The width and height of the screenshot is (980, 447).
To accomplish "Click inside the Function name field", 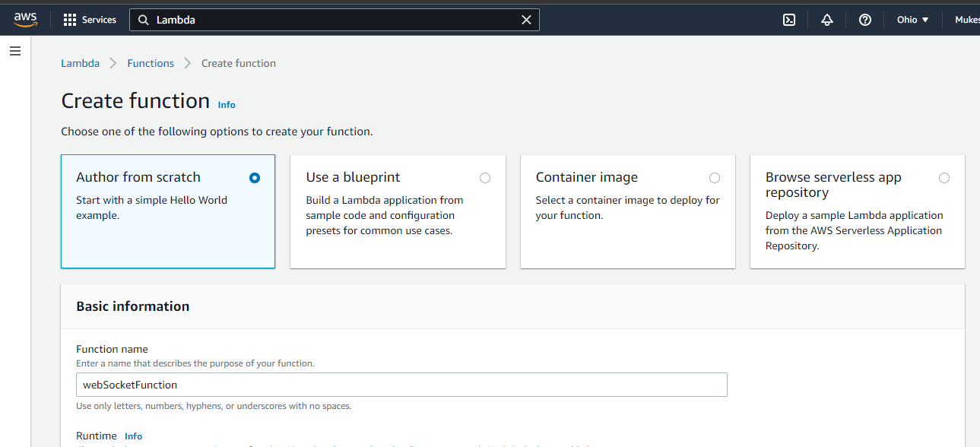I will 401,385.
